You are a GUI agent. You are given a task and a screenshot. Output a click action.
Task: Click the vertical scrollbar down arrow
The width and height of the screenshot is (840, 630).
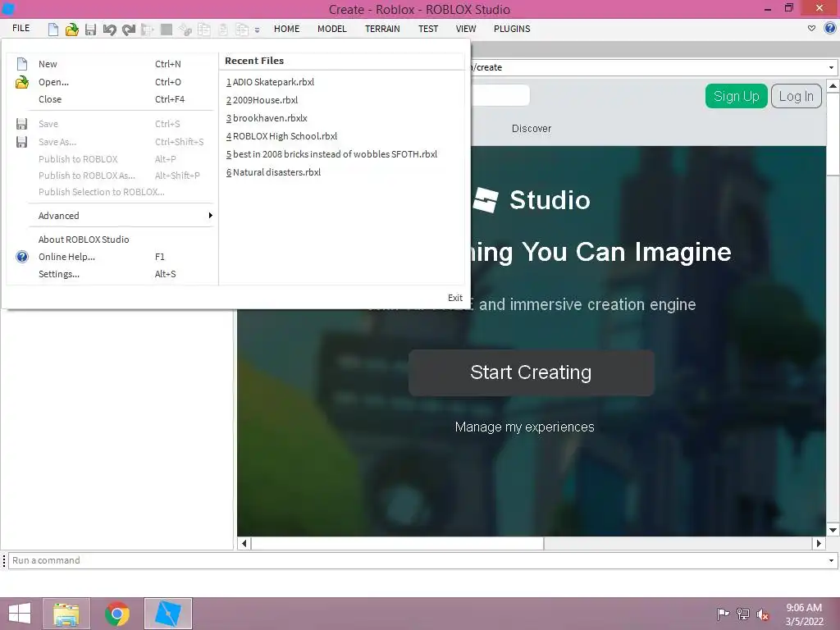833,530
